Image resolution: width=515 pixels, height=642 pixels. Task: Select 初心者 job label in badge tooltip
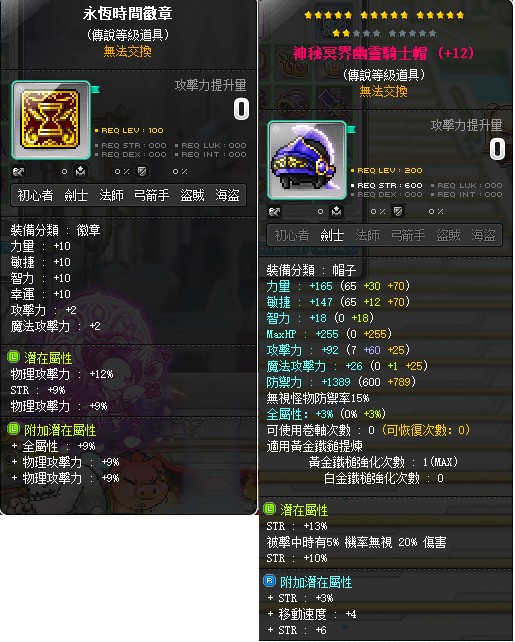(x=36, y=195)
